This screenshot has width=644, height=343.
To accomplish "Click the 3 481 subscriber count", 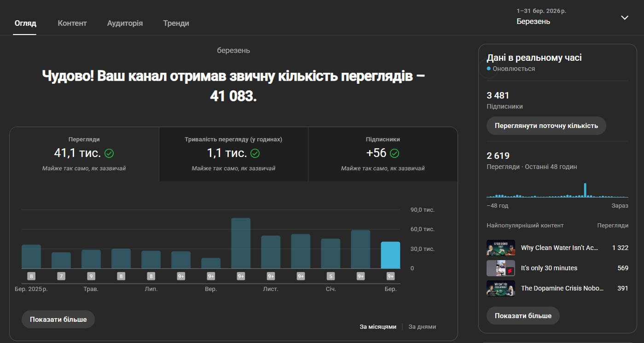I will coord(498,96).
